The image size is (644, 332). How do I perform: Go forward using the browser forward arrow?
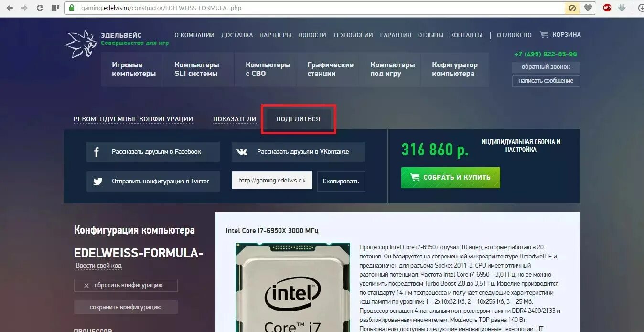(25, 8)
